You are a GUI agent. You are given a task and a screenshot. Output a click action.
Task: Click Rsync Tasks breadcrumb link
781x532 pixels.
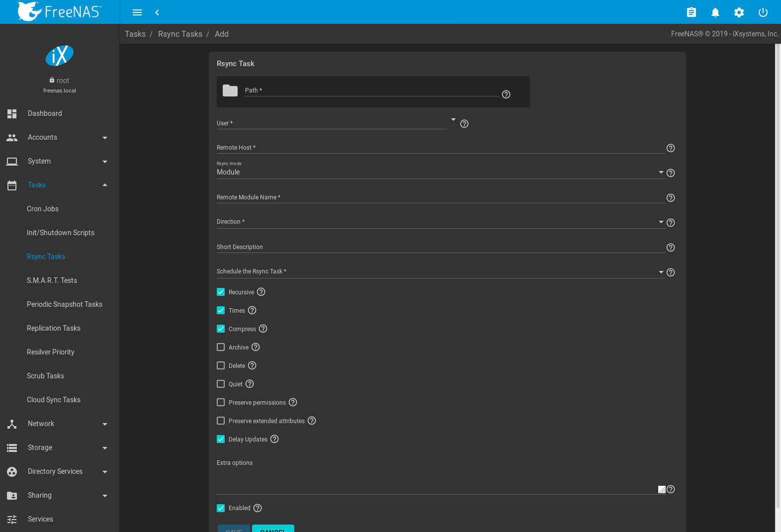tap(180, 34)
